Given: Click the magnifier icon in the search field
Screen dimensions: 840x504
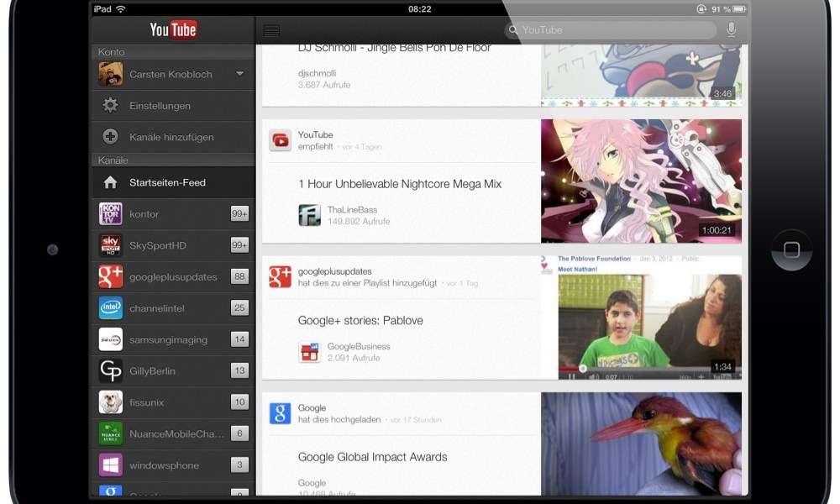Looking at the screenshot, I should (x=513, y=30).
